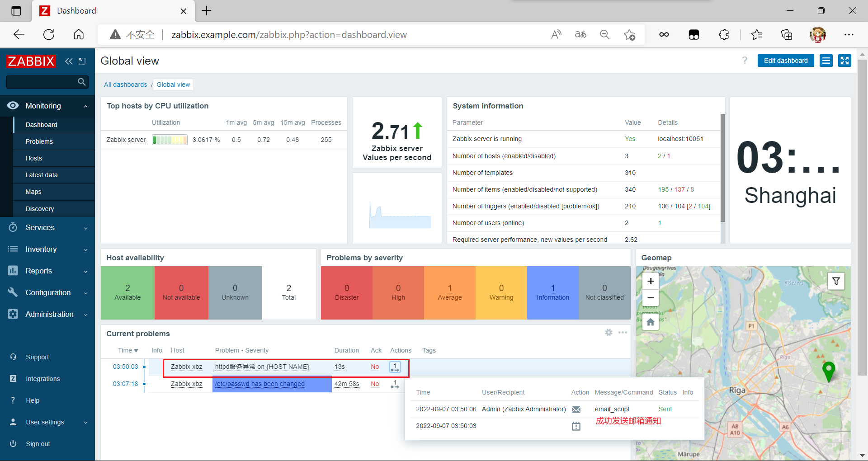
Task: Open Current problems widget gear settings
Action: pyautogui.click(x=609, y=333)
